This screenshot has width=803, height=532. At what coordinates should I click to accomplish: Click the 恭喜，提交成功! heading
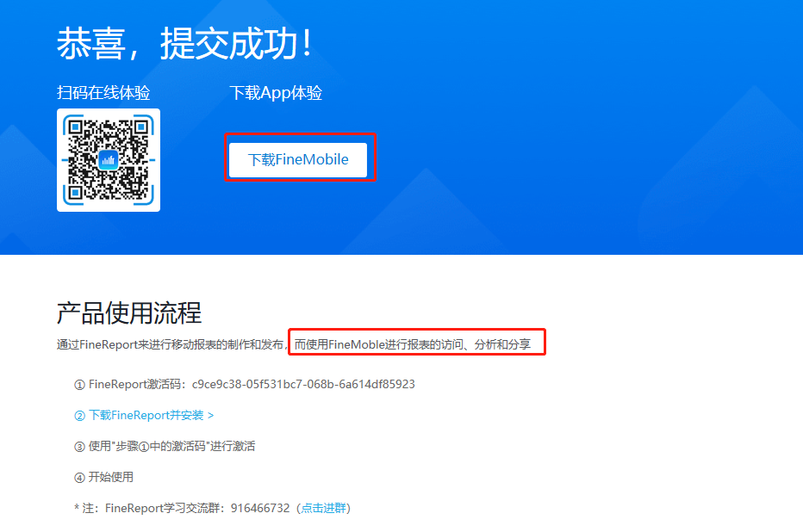184,44
